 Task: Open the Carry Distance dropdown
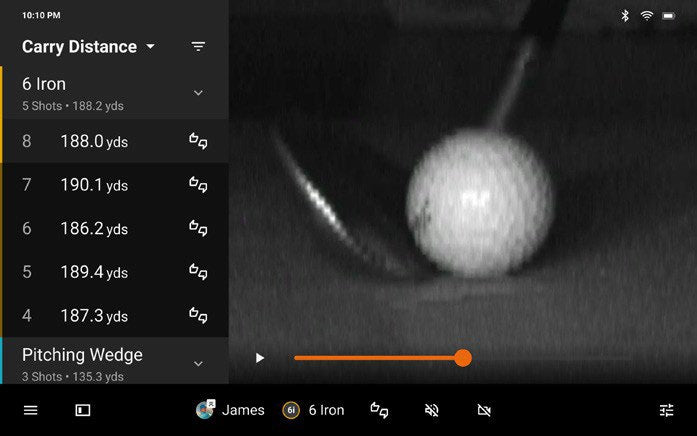(x=89, y=47)
